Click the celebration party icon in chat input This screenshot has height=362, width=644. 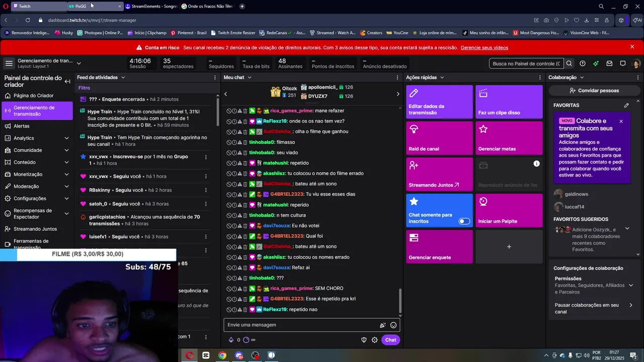(383, 325)
